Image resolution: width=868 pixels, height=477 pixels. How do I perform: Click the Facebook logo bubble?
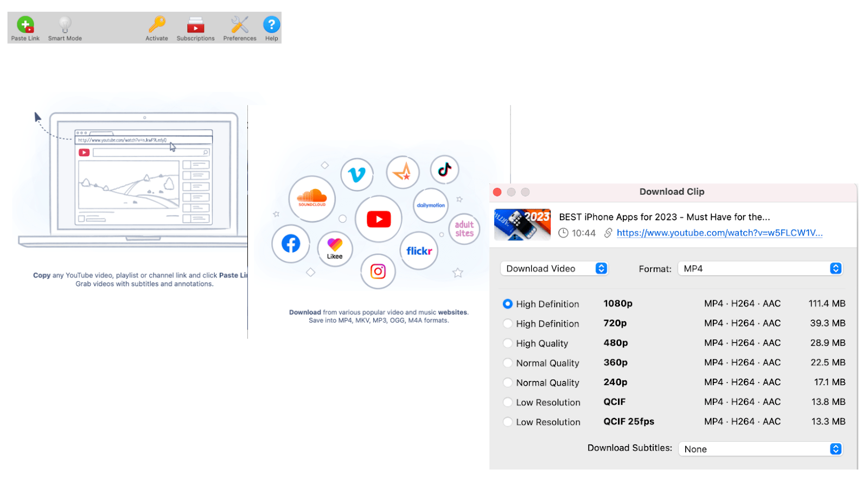[x=291, y=244]
